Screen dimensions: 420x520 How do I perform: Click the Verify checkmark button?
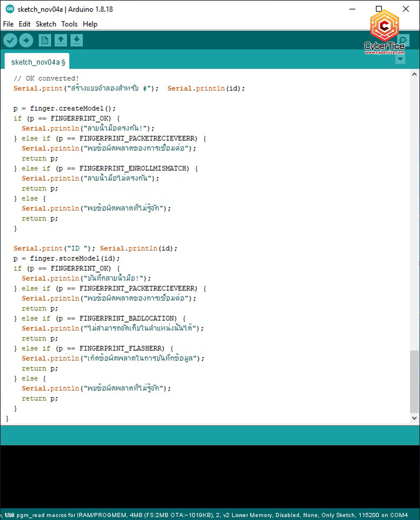point(10,40)
